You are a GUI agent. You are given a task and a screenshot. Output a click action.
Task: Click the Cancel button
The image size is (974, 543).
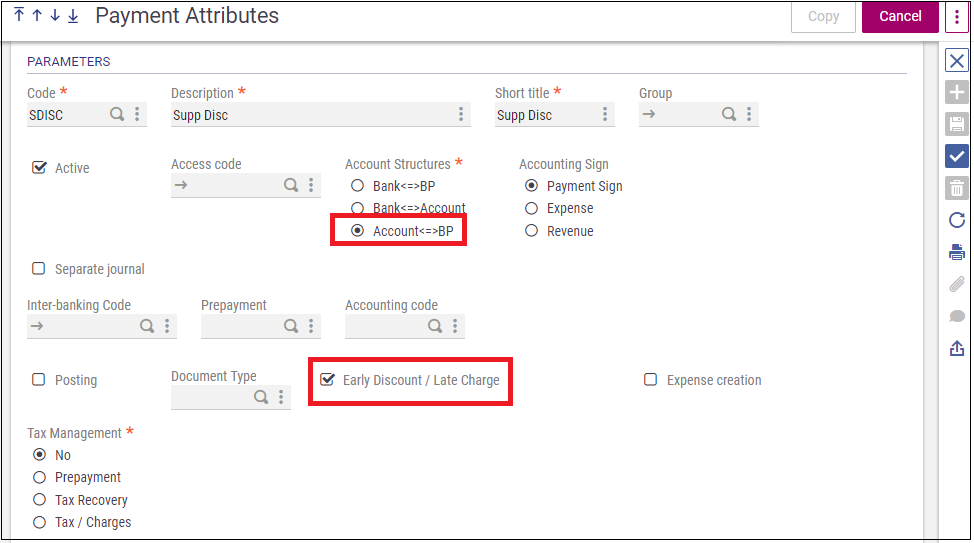click(x=900, y=17)
